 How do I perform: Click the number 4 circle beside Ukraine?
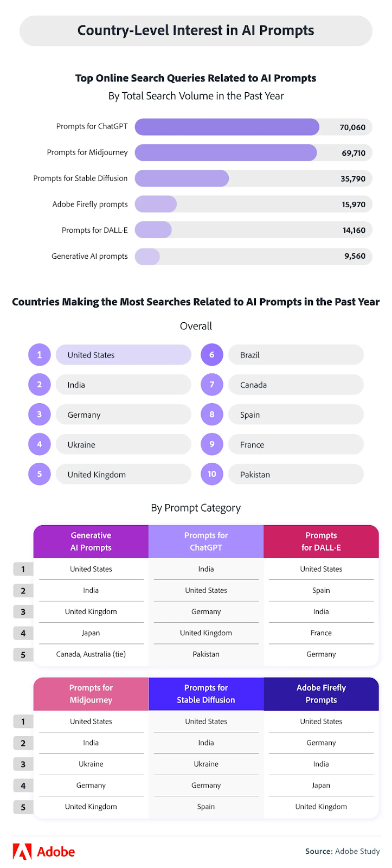(x=40, y=444)
